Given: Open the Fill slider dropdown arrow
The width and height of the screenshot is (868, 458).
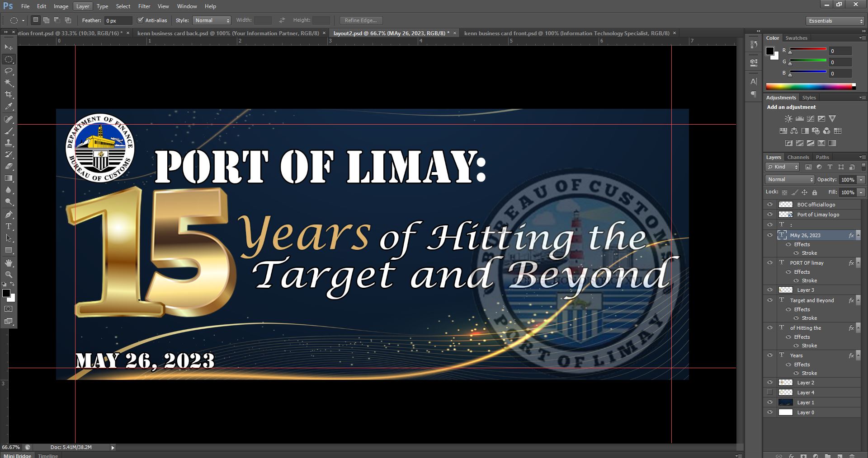Looking at the screenshot, I should pos(861,192).
